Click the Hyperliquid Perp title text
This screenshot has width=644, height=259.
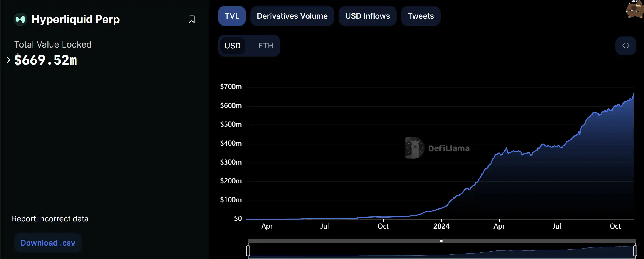click(x=75, y=19)
